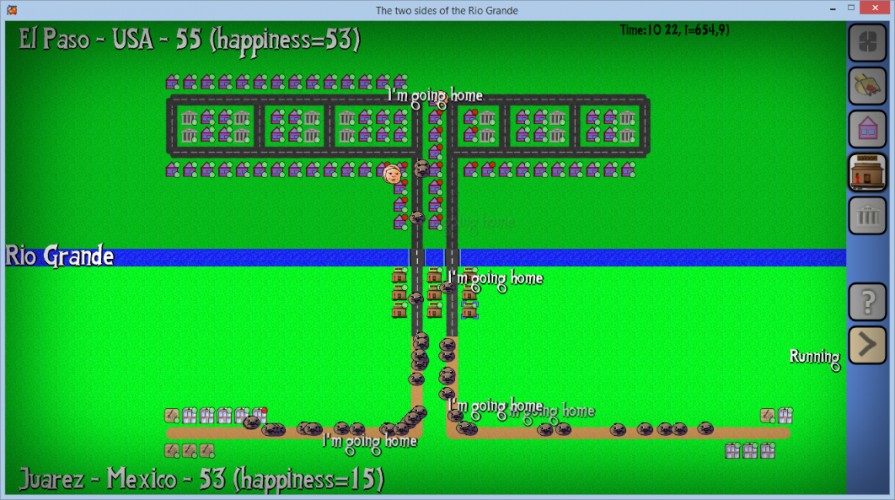Viewport: 895px width, 500px height.
Task: Click the left bridge over the river
Action: [x=417, y=257]
